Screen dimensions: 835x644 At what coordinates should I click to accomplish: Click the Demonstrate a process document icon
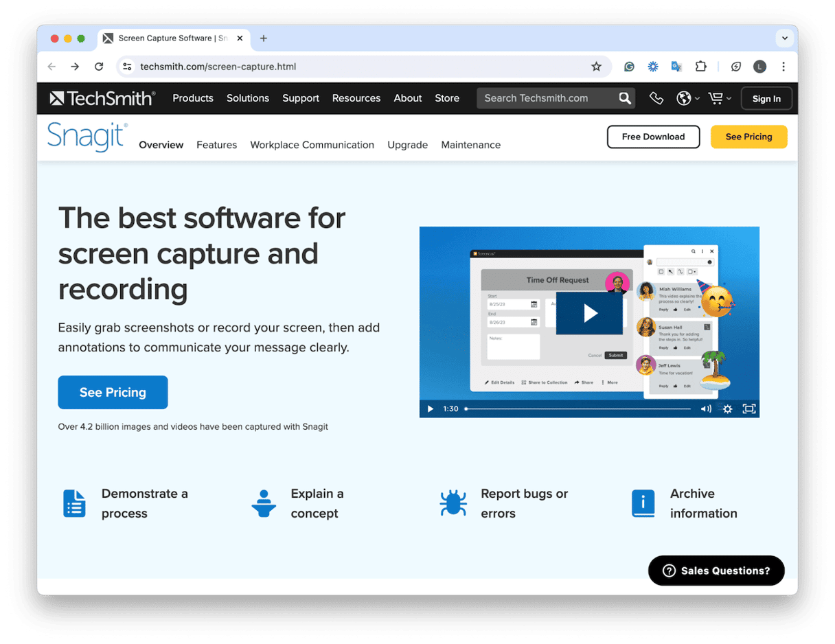(x=74, y=503)
